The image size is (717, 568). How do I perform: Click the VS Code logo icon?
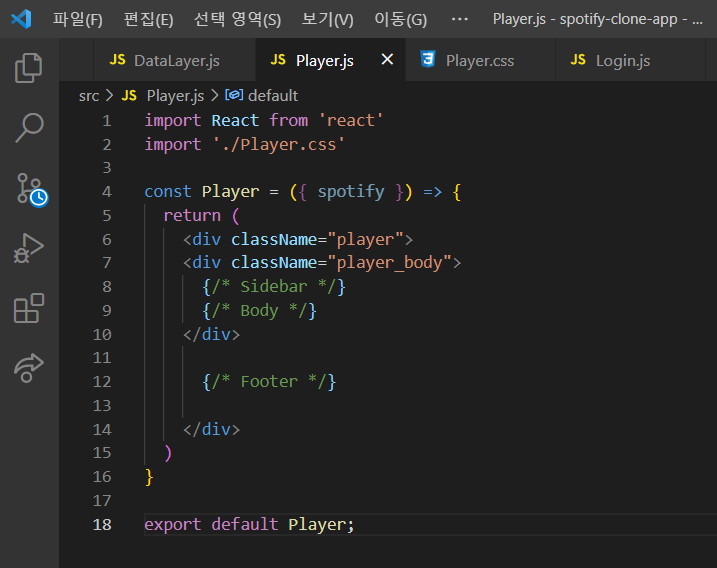pyautogui.click(x=21, y=19)
